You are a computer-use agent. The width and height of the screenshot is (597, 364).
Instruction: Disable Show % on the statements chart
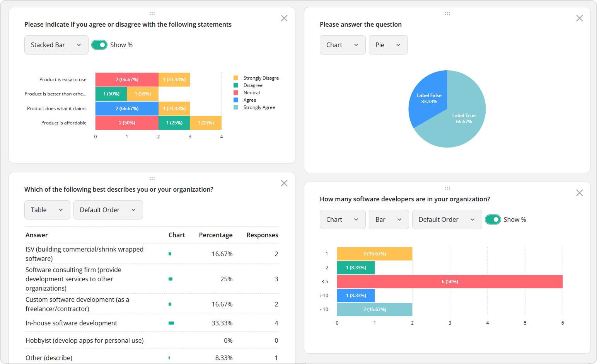[99, 45]
